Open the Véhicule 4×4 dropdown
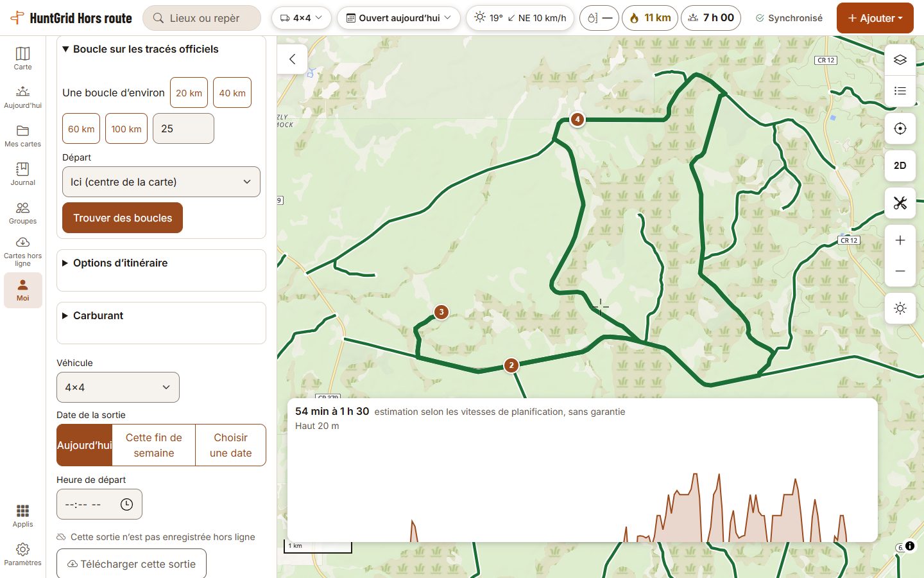Image resolution: width=924 pixels, height=578 pixels. pyautogui.click(x=118, y=387)
